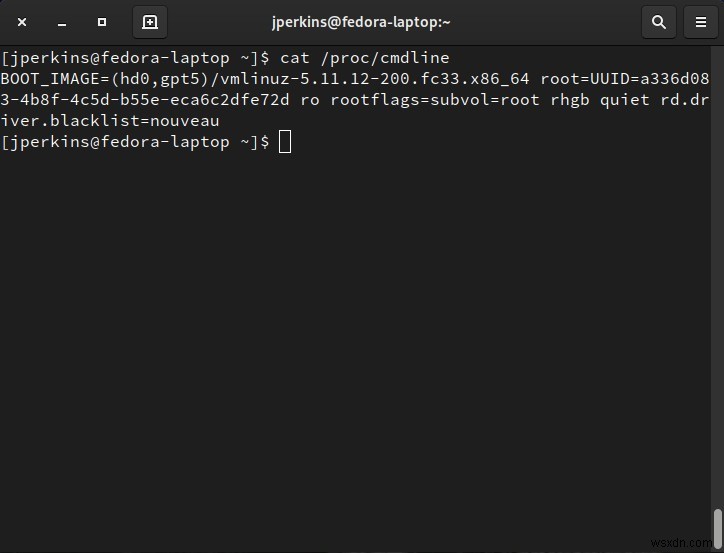Minimize the terminal window
Viewport: 724px width, 553px height.
[x=62, y=21]
